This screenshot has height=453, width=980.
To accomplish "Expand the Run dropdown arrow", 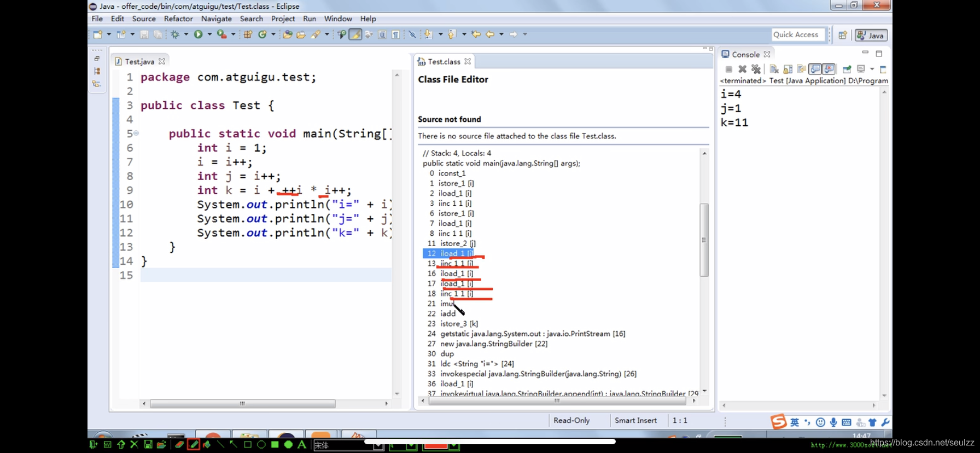I will pyautogui.click(x=209, y=34).
